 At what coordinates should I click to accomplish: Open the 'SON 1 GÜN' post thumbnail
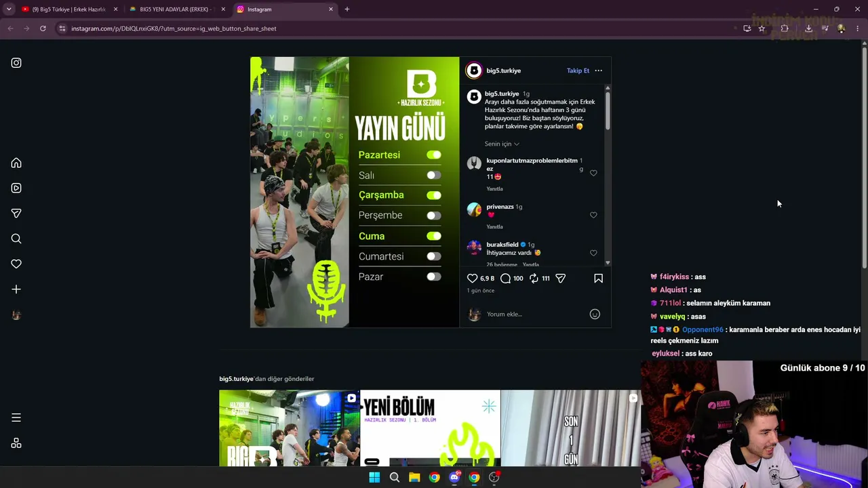pos(570,428)
